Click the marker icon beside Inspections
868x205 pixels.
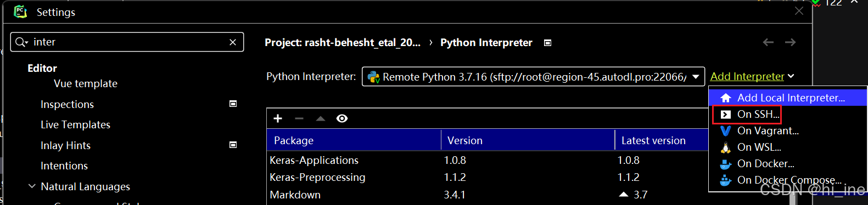(x=233, y=104)
